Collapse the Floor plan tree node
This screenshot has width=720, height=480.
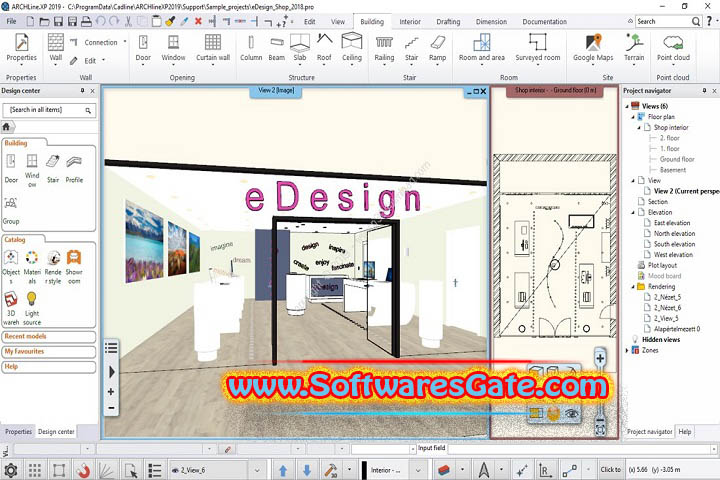pyautogui.click(x=633, y=117)
